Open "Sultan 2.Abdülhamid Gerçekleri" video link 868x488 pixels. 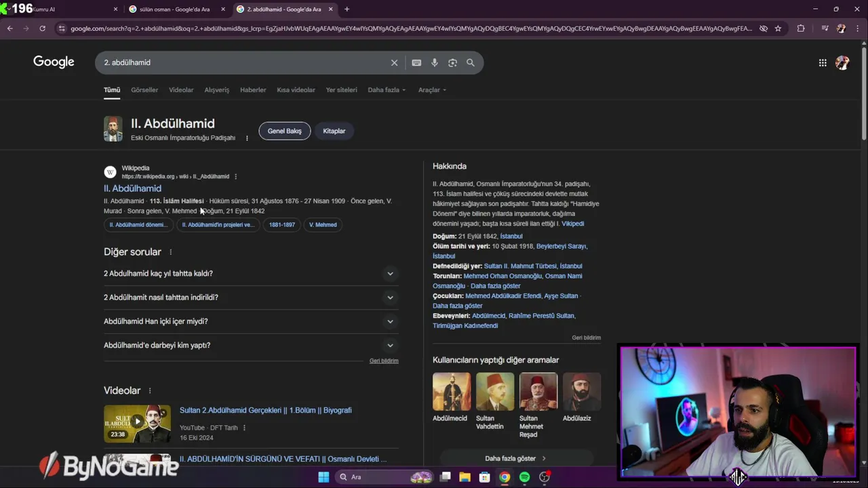click(x=266, y=410)
